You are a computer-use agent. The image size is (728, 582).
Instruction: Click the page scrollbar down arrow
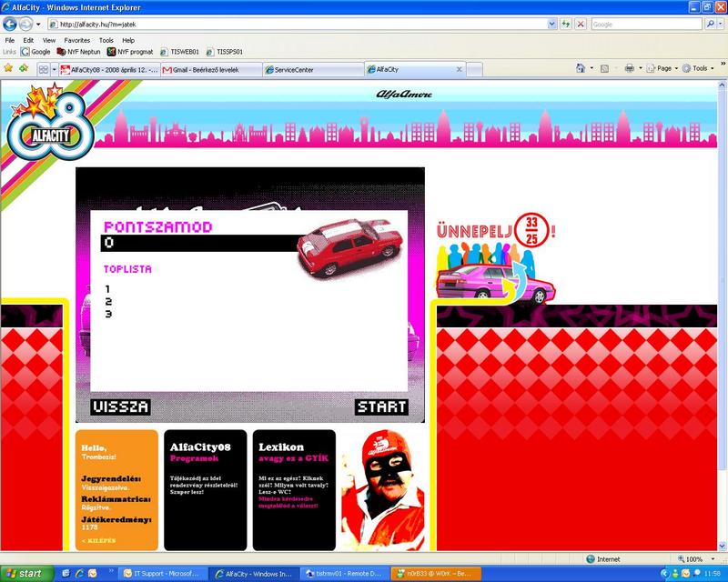click(x=722, y=546)
